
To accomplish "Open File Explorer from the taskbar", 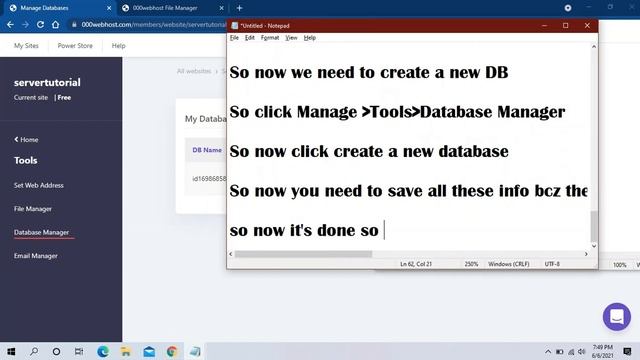I will pos(126,351).
